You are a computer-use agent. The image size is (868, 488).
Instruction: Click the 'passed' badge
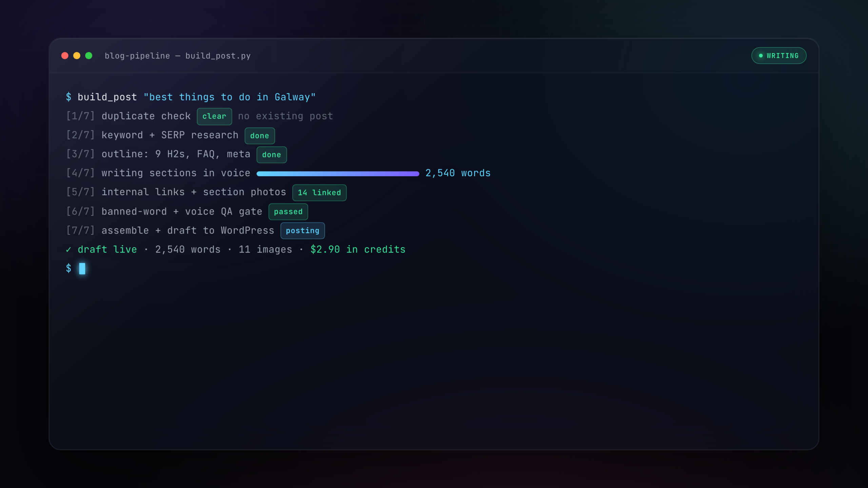(288, 211)
